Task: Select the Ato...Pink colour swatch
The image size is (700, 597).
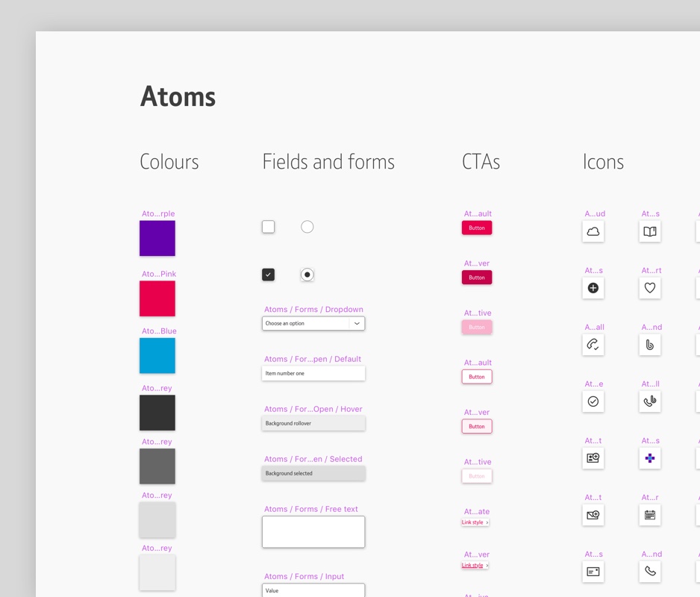Action: 157,298
